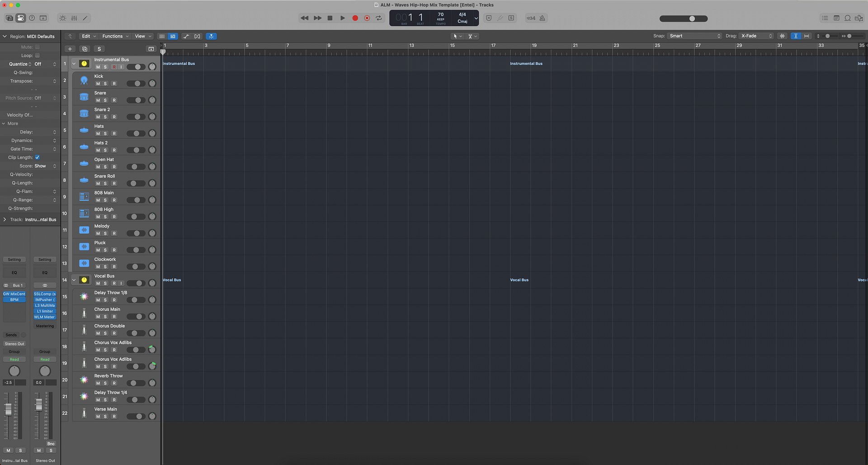Image resolution: width=868 pixels, height=465 pixels.
Task: Show Flex mode in the tracks area
Action: (197, 36)
